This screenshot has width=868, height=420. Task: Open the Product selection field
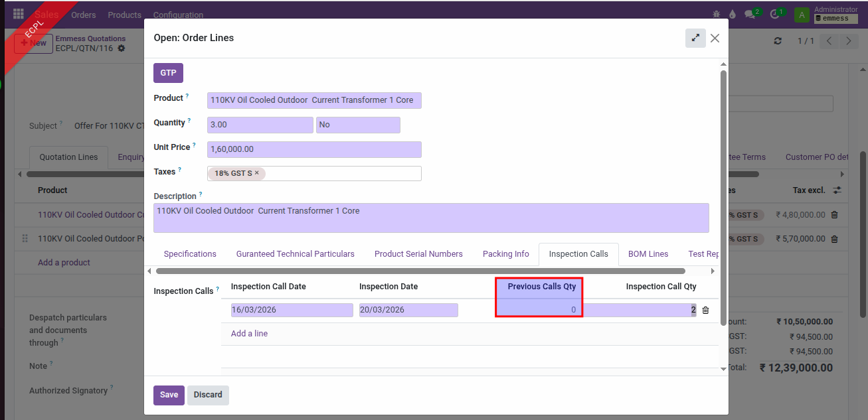[313, 100]
